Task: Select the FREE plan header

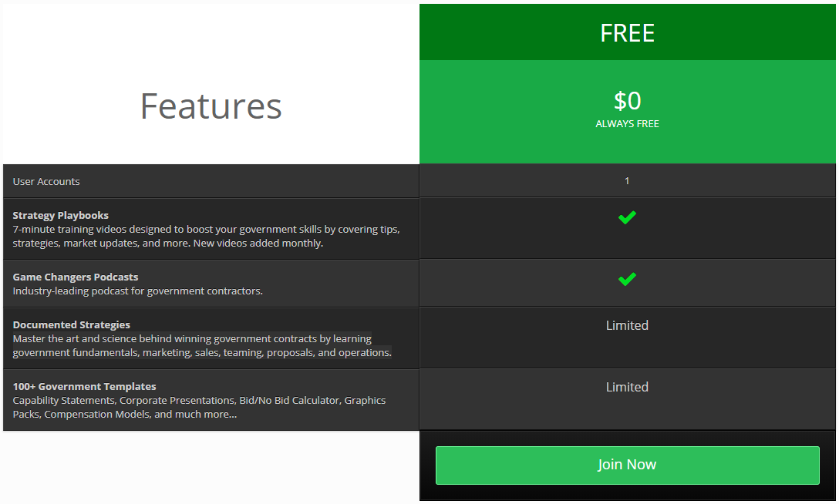Action: click(627, 32)
